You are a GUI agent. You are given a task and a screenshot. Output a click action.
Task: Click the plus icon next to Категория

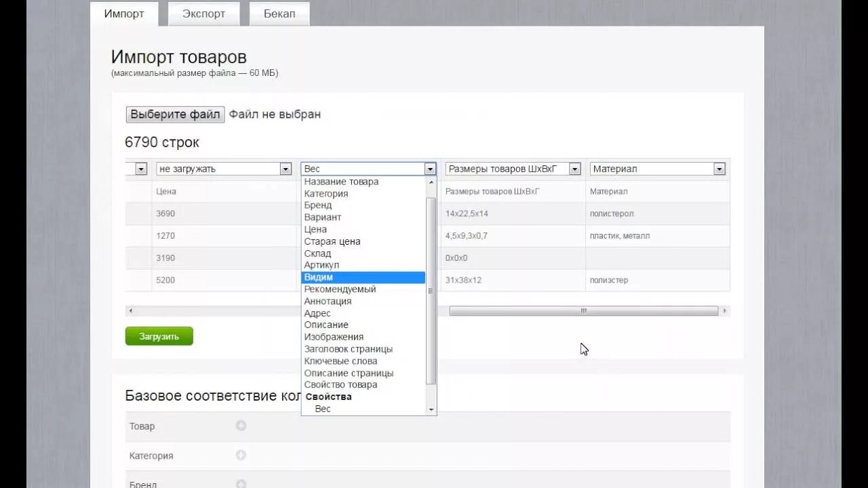tap(242, 455)
